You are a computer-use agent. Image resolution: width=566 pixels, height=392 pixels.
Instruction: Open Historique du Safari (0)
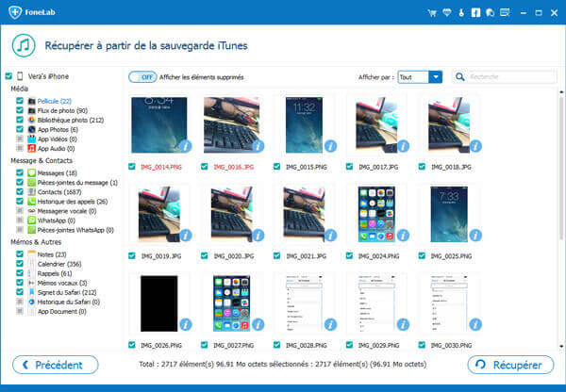tap(69, 302)
